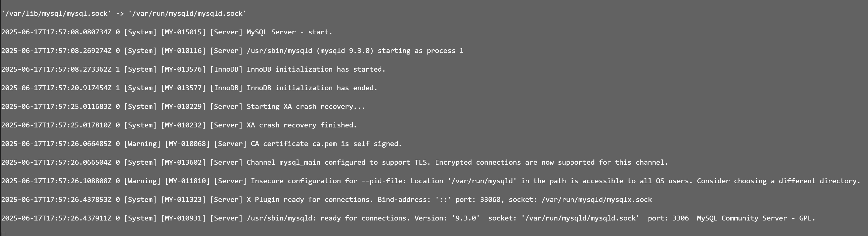Click the [Warning] tag on the ca.pem line
Viewport: 868px width, 236px height.
click(x=142, y=144)
